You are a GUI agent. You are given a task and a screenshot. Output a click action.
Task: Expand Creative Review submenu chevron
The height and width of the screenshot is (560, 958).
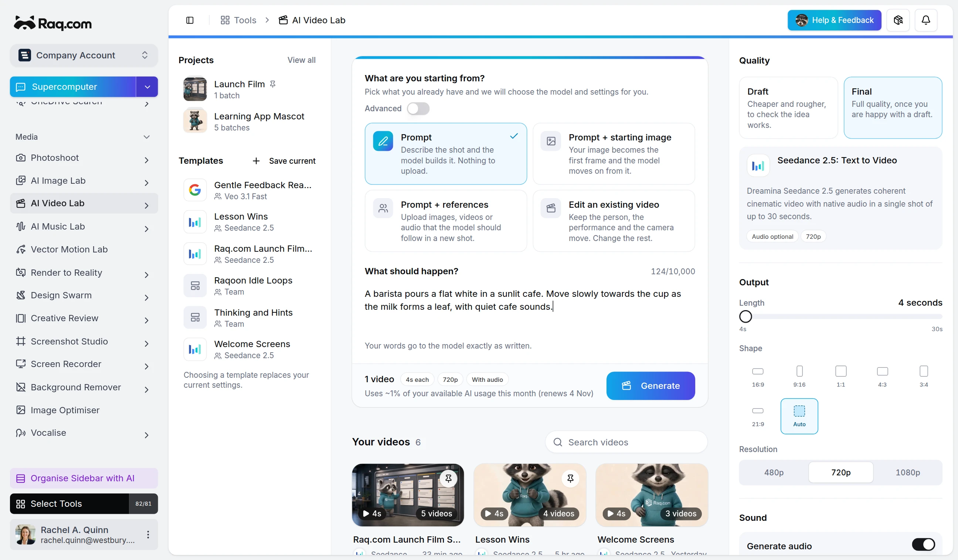[x=146, y=320]
